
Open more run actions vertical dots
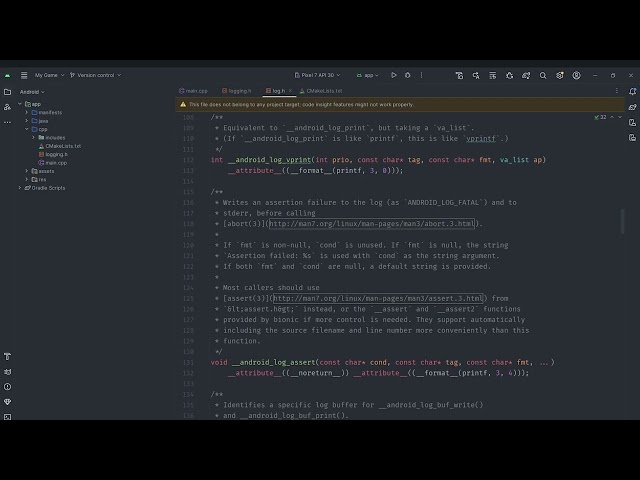[422, 75]
